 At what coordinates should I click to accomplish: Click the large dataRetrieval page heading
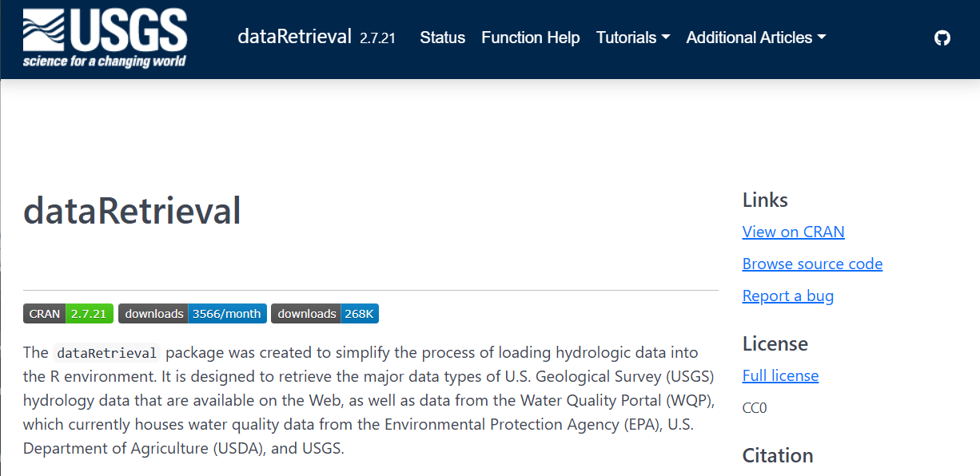[x=132, y=211]
